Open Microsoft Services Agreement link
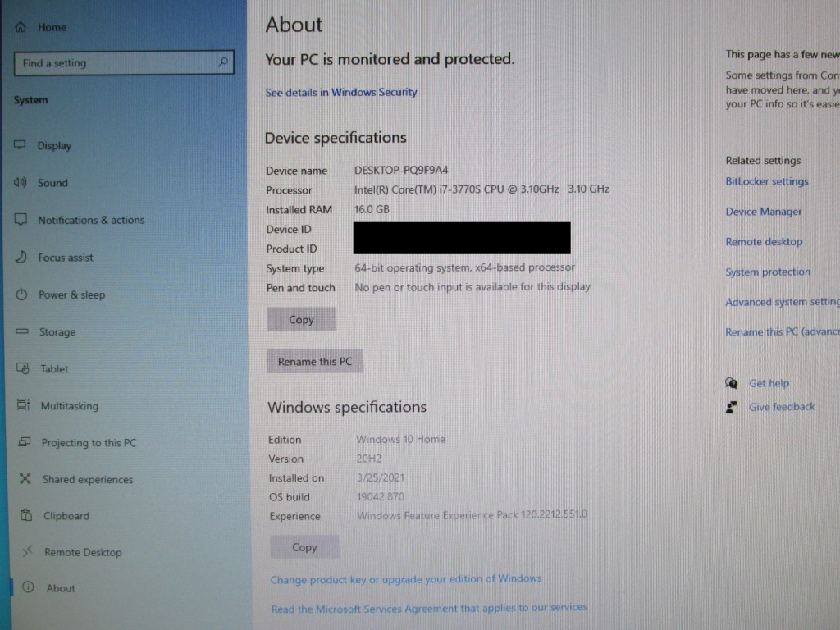This screenshot has height=630, width=840. coord(428,608)
